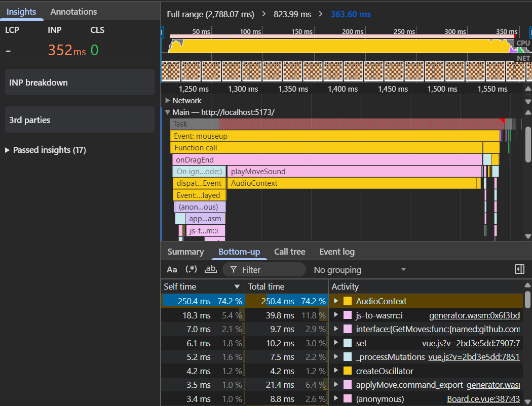Click the CLS 0 metric value
This screenshot has width=532, height=406.
click(x=94, y=50)
